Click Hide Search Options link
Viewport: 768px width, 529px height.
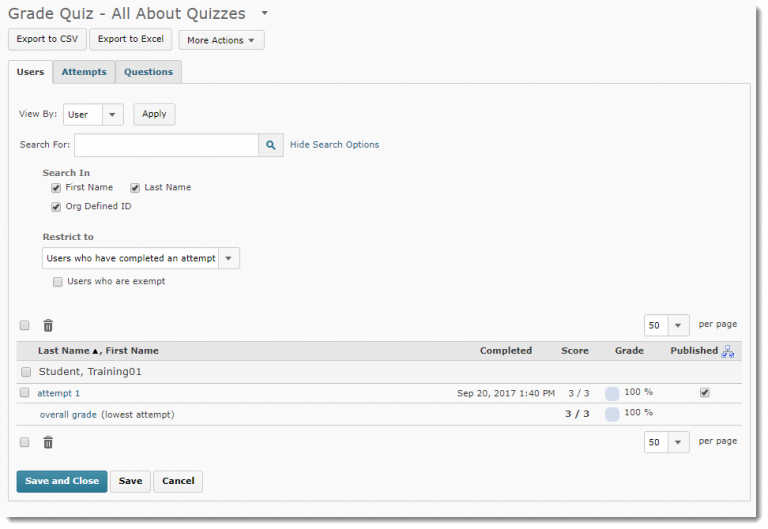pyautogui.click(x=334, y=145)
